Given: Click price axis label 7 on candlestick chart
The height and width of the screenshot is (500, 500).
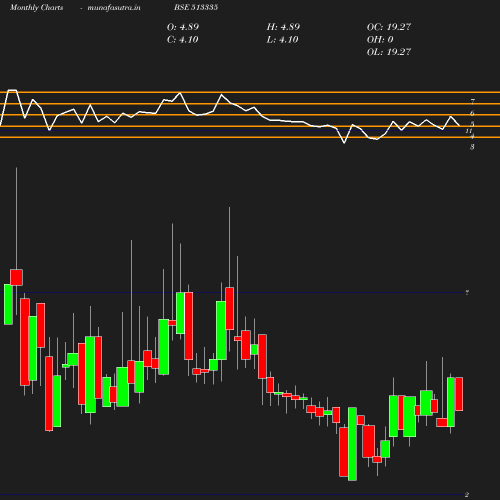Looking at the screenshot, I should [467, 293].
